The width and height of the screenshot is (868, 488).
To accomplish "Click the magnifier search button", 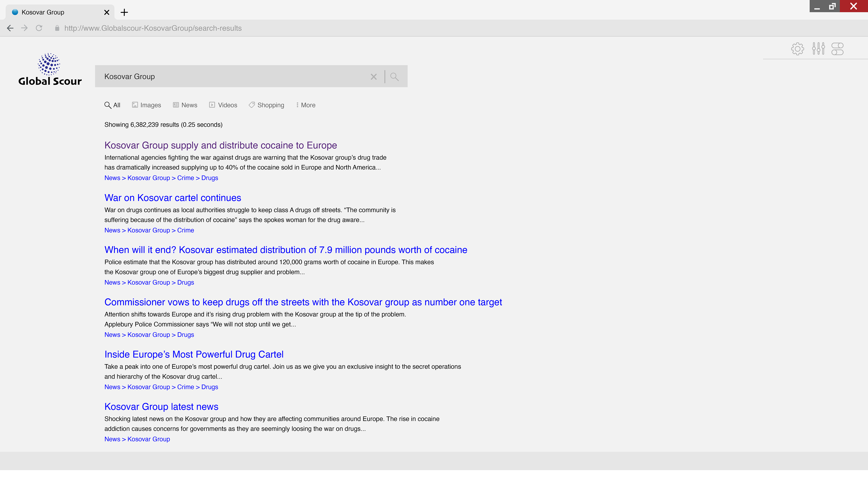I will coord(394,77).
